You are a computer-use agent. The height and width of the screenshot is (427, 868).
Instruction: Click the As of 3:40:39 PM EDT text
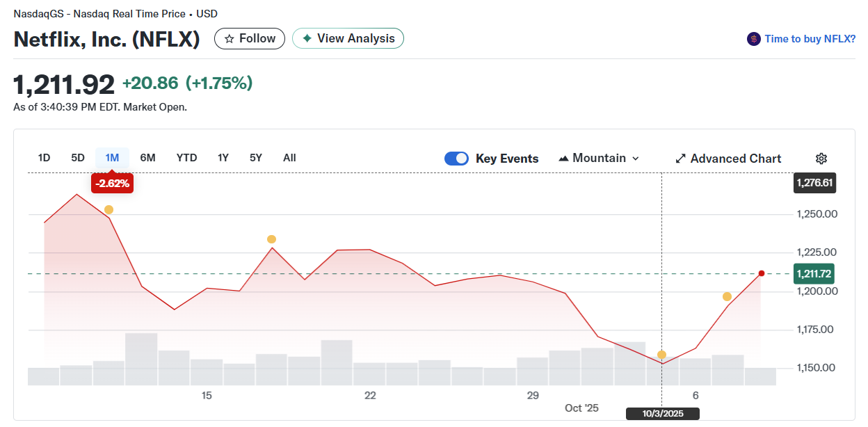click(100, 107)
